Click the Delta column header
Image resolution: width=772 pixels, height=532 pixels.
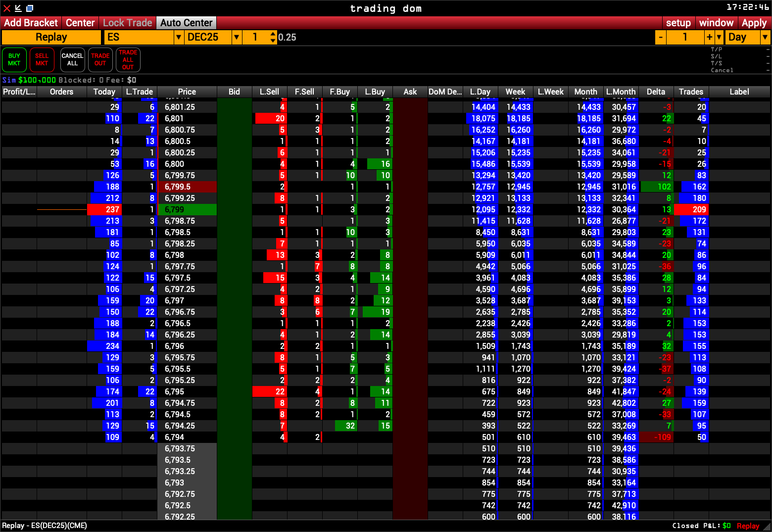(656, 92)
